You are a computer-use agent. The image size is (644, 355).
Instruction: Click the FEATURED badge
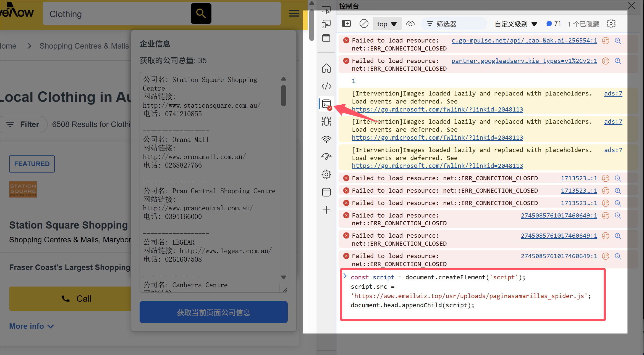[x=32, y=164]
